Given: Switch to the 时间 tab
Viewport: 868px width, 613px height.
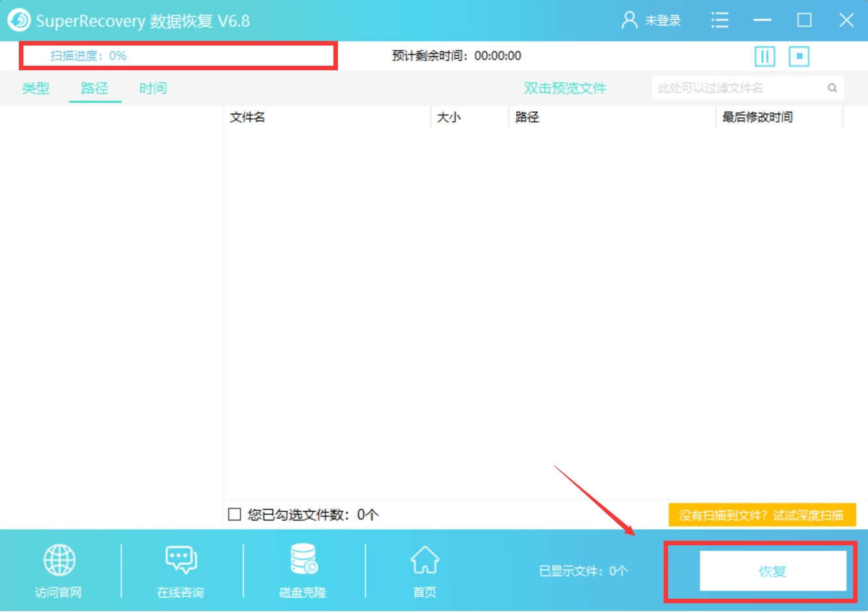Looking at the screenshot, I should pos(152,88).
